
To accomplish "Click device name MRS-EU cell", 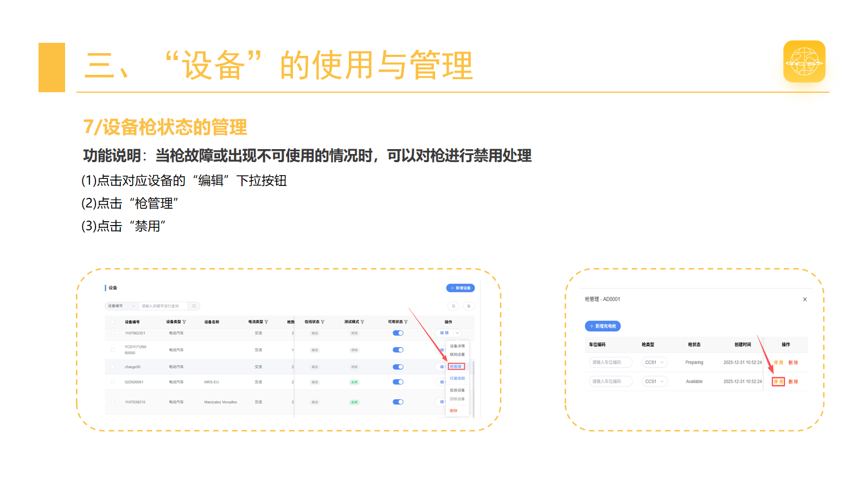I will (x=212, y=382).
